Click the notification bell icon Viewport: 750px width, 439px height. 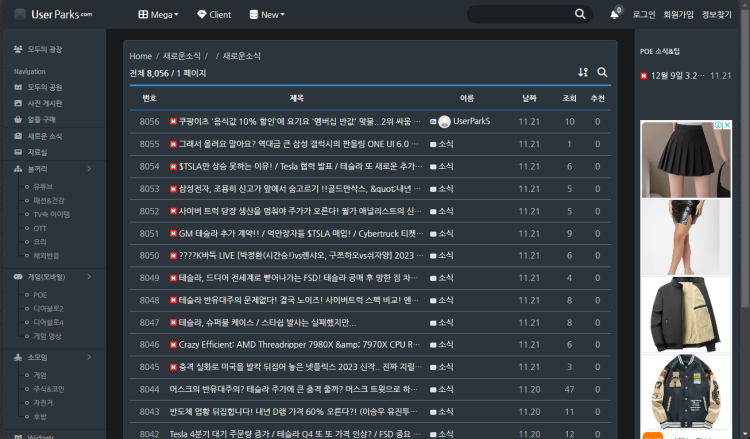tap(614, 15)
